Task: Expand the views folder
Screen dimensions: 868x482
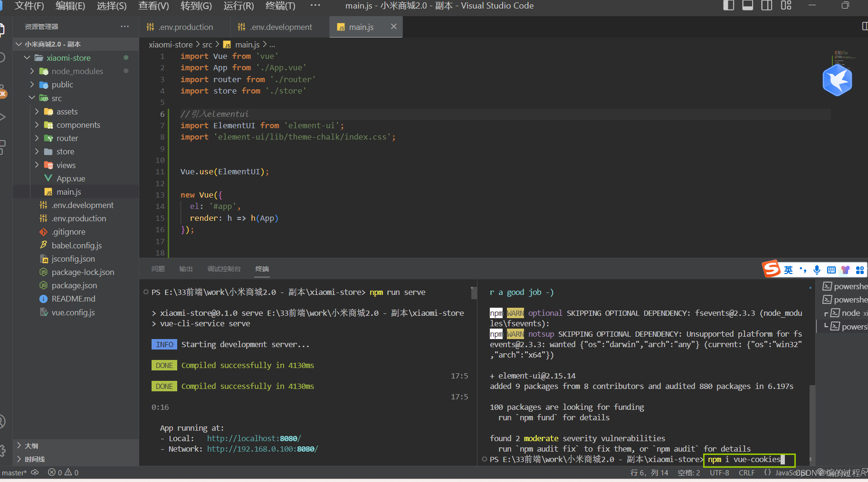Action: (76, 165)
